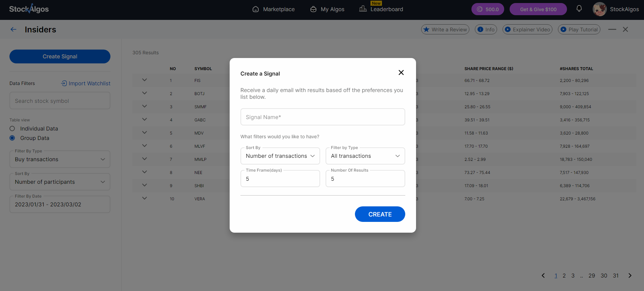The image size is (644, 291).
Task: Expand the NEE row
Action: [x=145, y=172]
